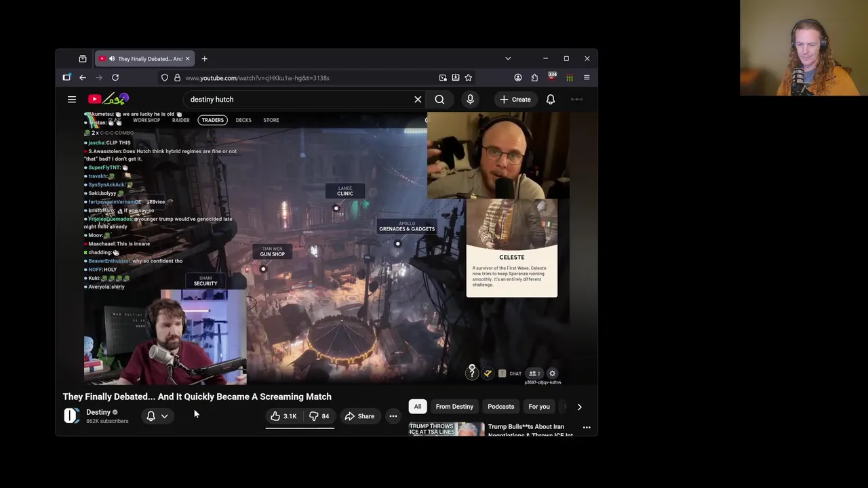Open the Firefox View tab overview icon
Image resolution: width=868 pixels, height=488 pixels.
[83, 59]
